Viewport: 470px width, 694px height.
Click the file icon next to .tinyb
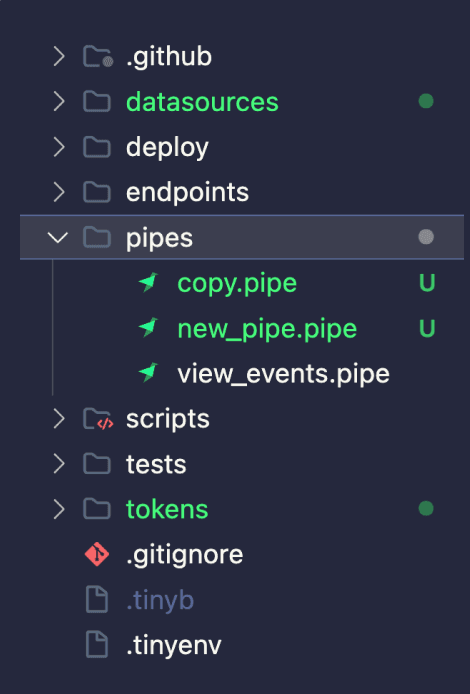click(x=96, y=600)
